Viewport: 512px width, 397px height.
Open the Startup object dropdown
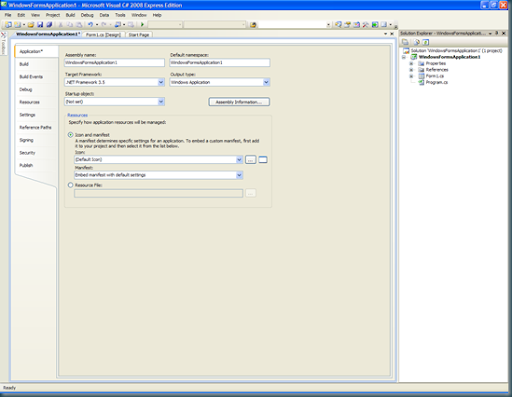161,102
